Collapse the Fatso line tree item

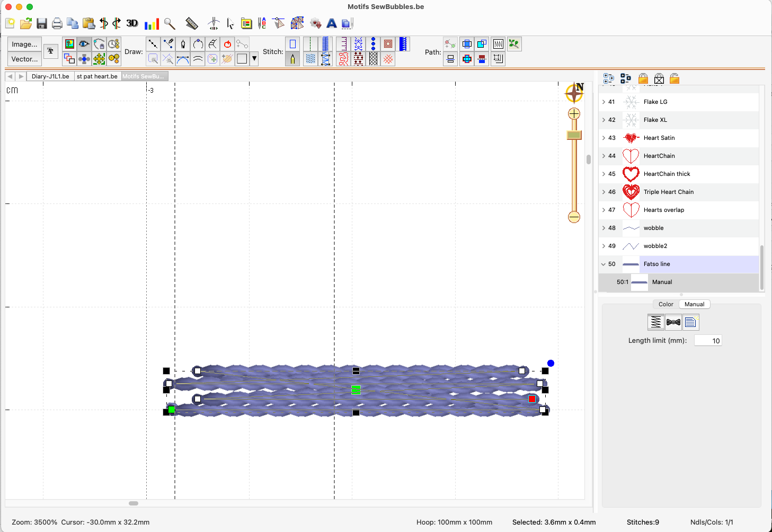[604, 264]
